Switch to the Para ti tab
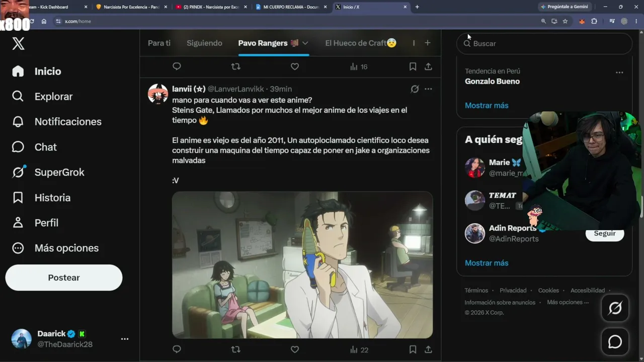Image resolution: width=644 pixels, height=362 pixels. pyautogui.click(x=159, y=43)
